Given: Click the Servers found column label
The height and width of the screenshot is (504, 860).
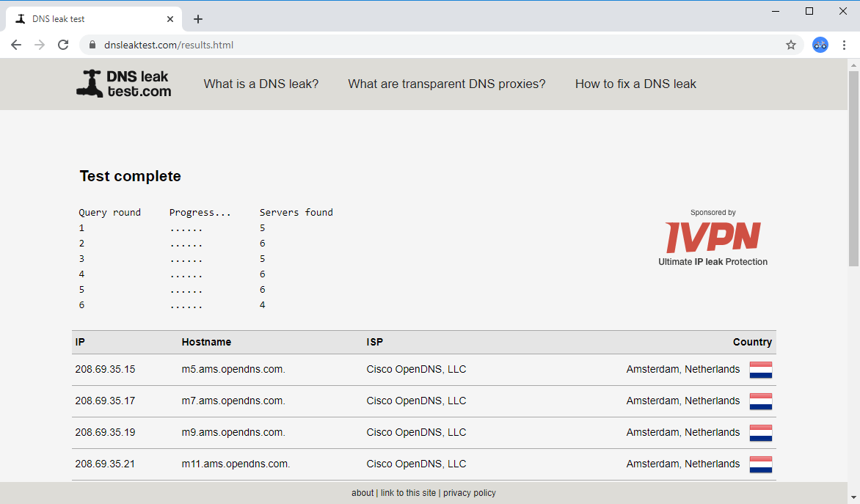Looking at the screenshot, I should [x=296, y=212].
